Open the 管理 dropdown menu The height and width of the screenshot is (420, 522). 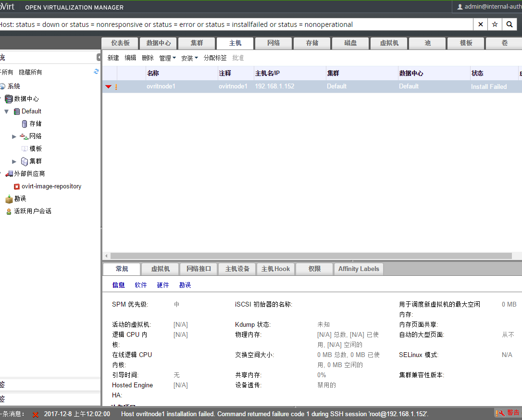[167, 58]
